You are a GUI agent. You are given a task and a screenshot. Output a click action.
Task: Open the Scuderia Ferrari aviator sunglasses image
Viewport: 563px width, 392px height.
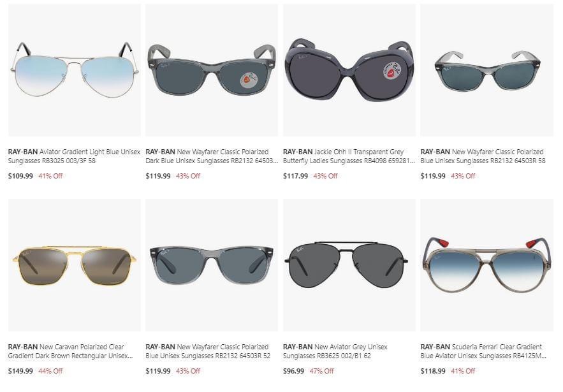click(x=487, y=265)
